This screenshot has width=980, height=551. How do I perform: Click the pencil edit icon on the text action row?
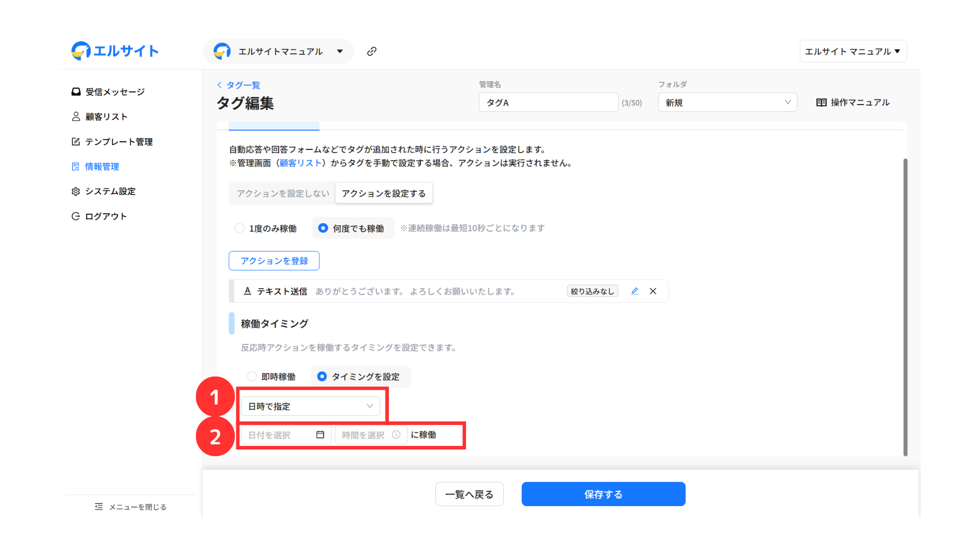[634, 291]
